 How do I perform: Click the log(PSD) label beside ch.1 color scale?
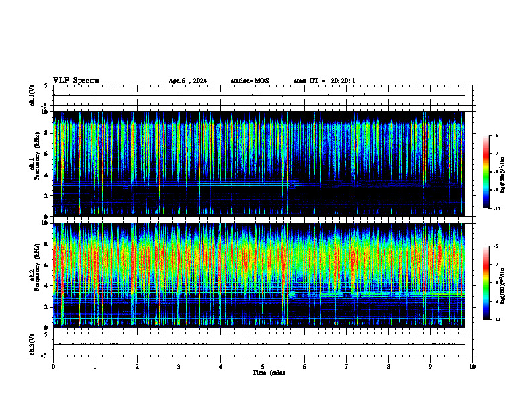pos(503,175)
